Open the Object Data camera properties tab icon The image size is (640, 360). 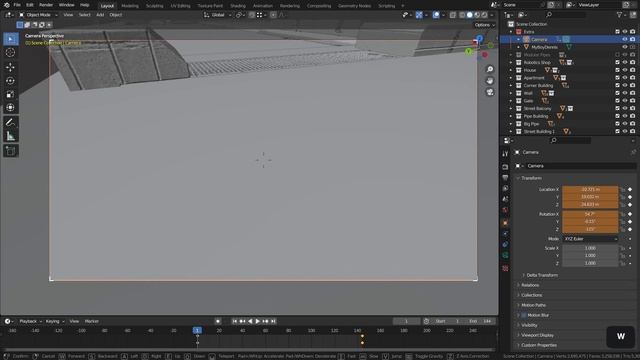pos(505,255)
